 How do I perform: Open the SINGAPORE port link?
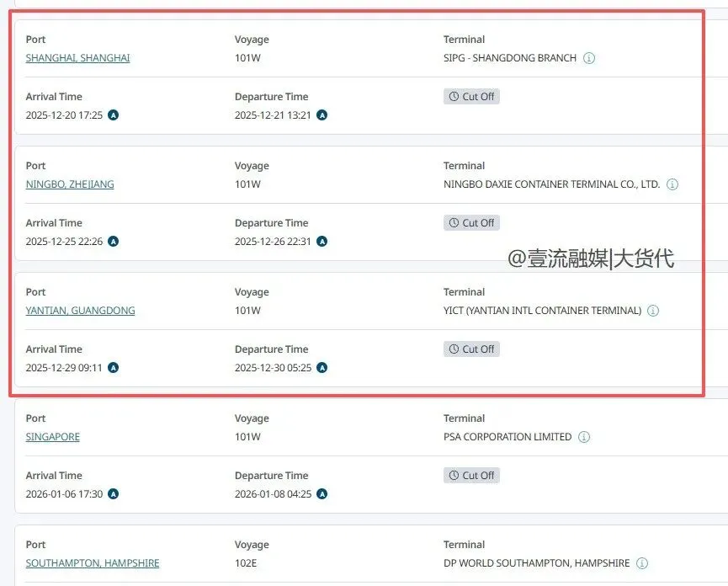(x=52, y=437)
